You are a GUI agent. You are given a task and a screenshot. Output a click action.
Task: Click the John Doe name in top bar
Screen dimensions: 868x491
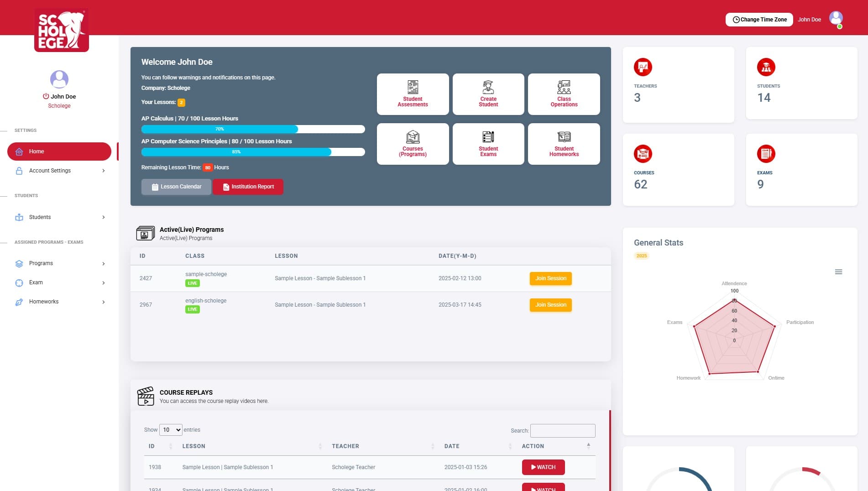coord(809,20)
